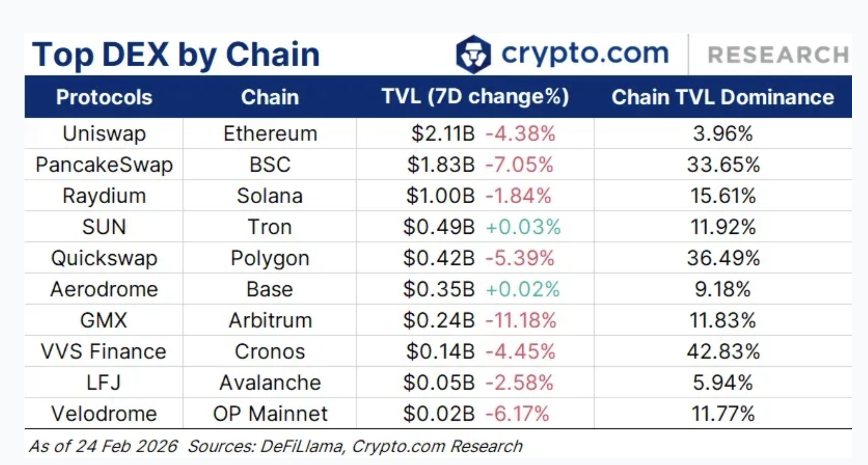The image size is (868, 465).
Task: Click SUN's +0.03% change value
Action: point(523,227)
